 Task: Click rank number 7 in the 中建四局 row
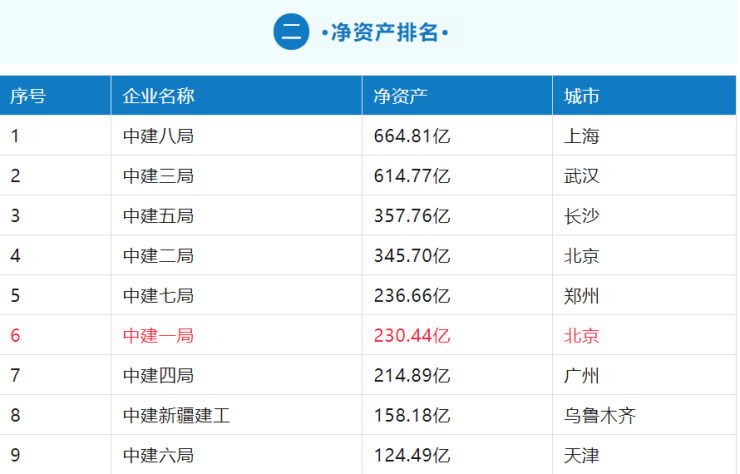(x=15, y=376)
